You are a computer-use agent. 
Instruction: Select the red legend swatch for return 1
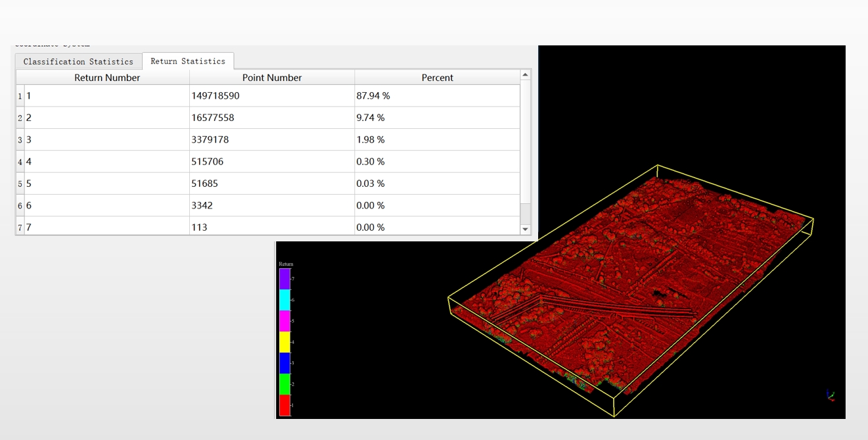click(285, 405)
